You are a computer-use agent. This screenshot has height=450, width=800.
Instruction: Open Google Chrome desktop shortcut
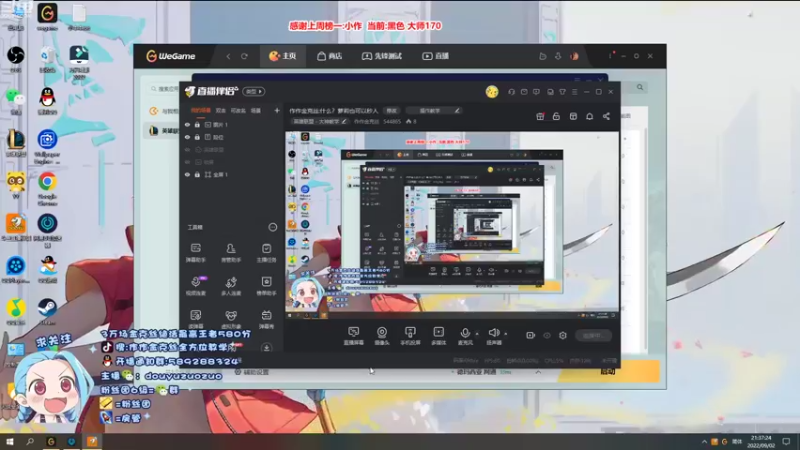tap(47, 188)
